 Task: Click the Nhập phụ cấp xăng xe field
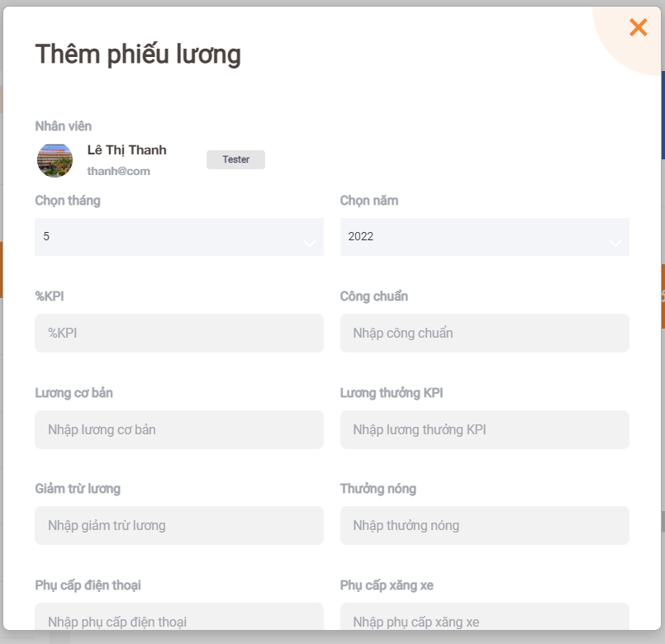click(x=484, y=617)
